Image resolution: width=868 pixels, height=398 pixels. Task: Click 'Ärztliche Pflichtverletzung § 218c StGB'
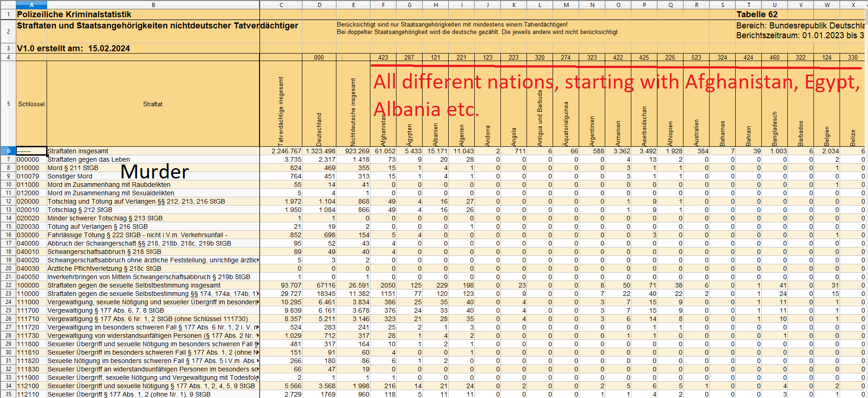pos(104,268)
